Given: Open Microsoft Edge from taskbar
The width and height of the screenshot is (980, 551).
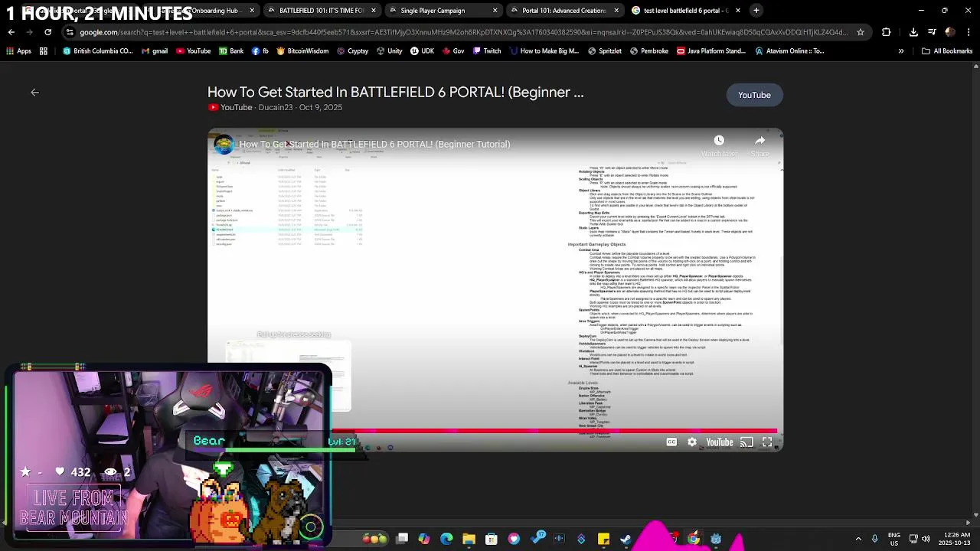Looking at the screenshot, I should pos(446,539).
